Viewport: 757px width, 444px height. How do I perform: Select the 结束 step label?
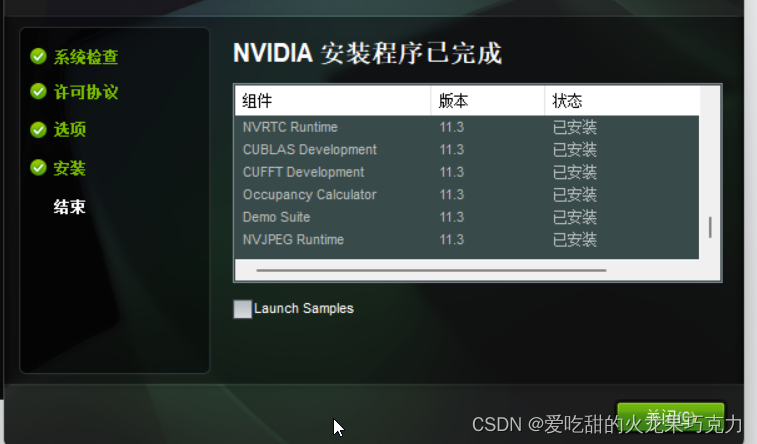(x=70, y=207)
